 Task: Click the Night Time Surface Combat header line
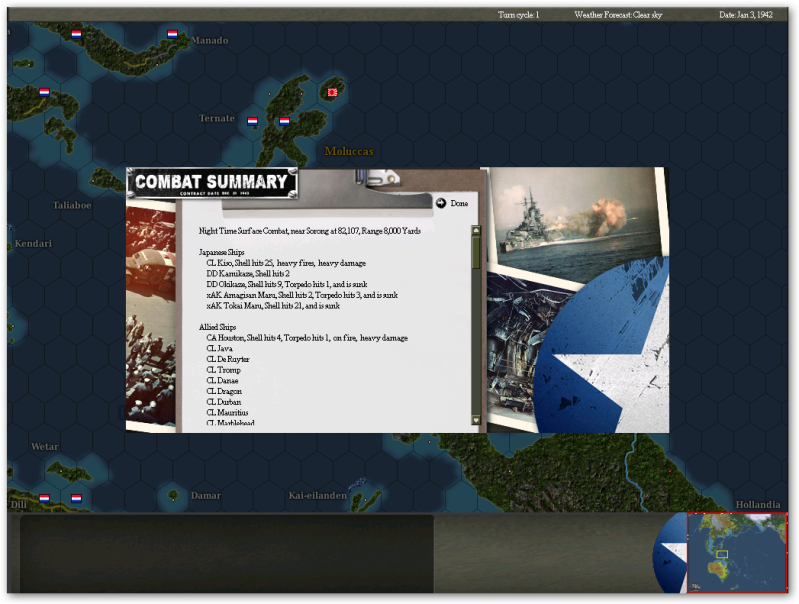310,231
